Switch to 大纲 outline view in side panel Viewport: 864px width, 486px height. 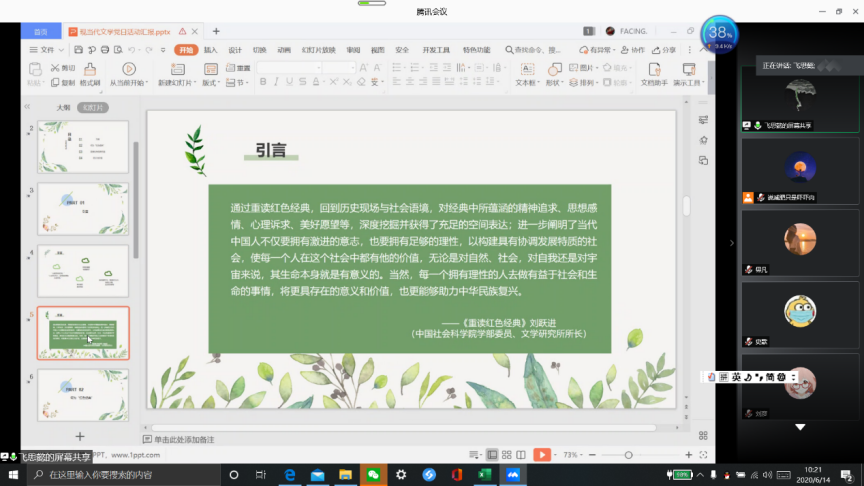click(x=63, y=107)
